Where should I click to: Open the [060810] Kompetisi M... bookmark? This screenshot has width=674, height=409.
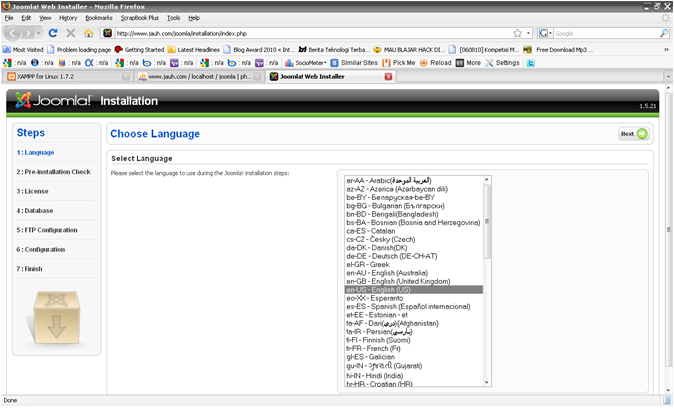(x=484, y=50)
